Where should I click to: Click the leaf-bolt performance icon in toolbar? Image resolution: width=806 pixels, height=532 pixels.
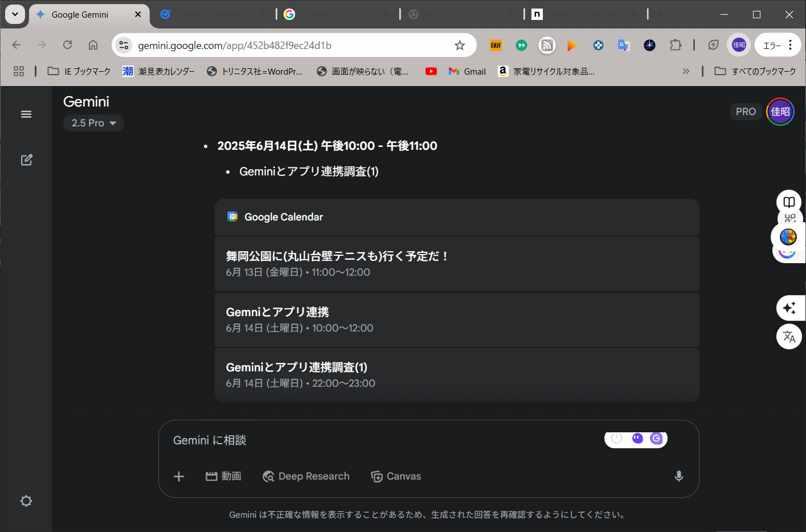click(713, 45)
